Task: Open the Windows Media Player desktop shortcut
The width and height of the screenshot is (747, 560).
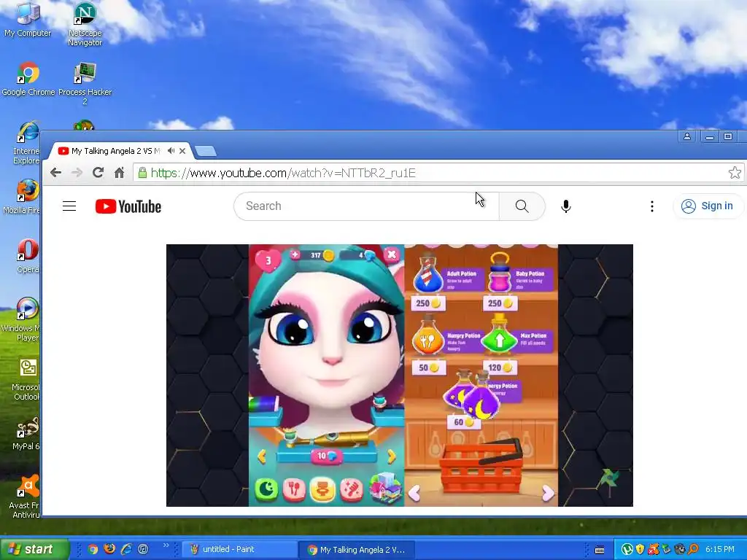Action: click(21, 319)
